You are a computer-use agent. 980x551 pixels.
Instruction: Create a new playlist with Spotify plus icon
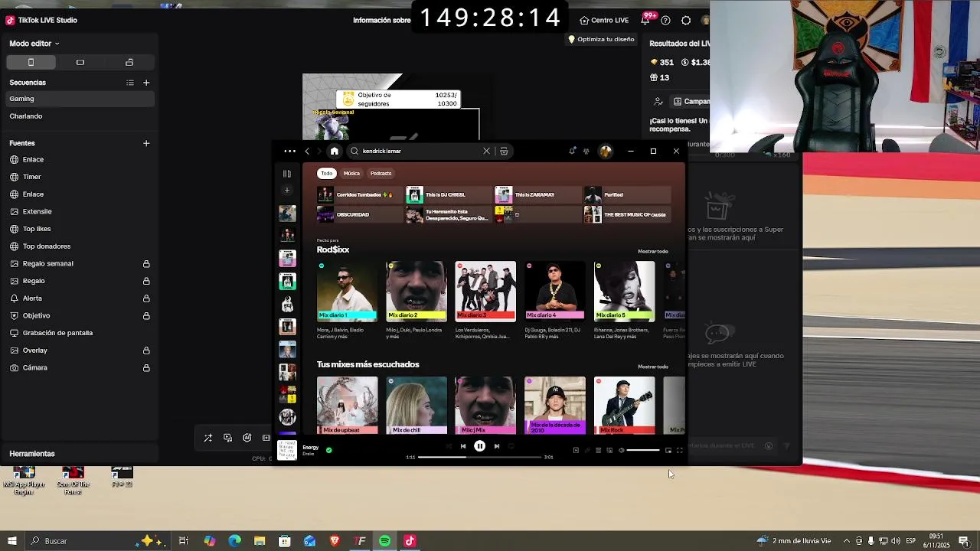(x=287, y=190)
